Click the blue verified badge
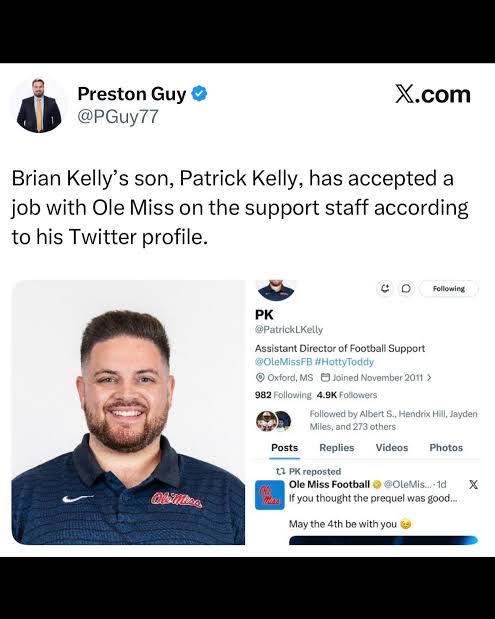The image size is (495, 619). coord(199,94)
